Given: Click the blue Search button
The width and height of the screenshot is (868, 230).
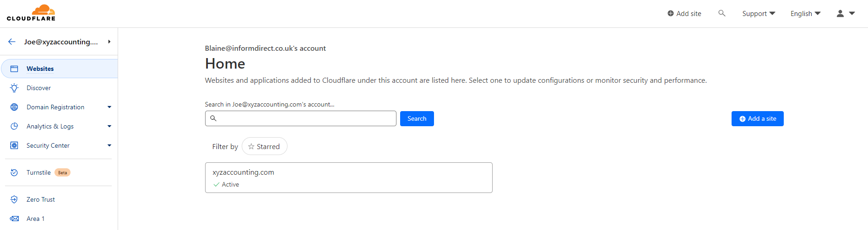Looking at the screenshot, I should pyautogui.click(x=417, y=118).
